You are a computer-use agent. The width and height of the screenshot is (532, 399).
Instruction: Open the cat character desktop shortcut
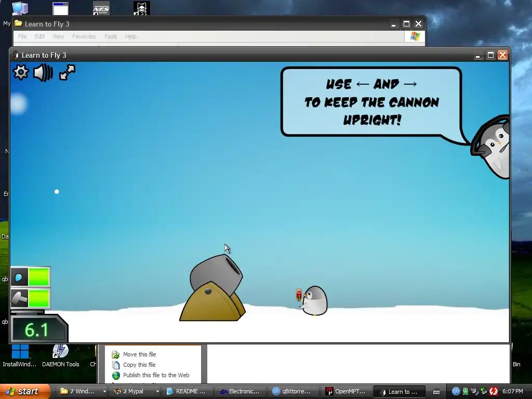(x=141, y=8)
